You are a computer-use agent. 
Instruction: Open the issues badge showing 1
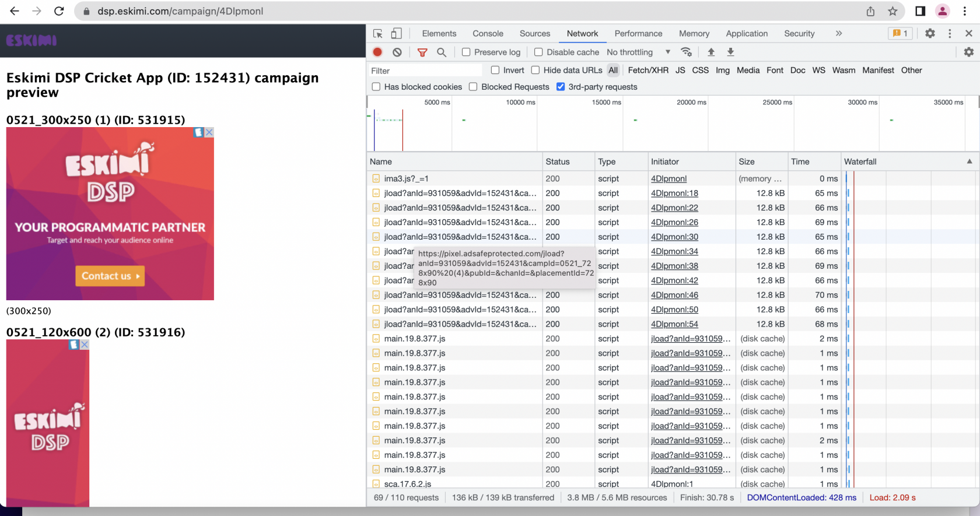[x=900, y=33]
